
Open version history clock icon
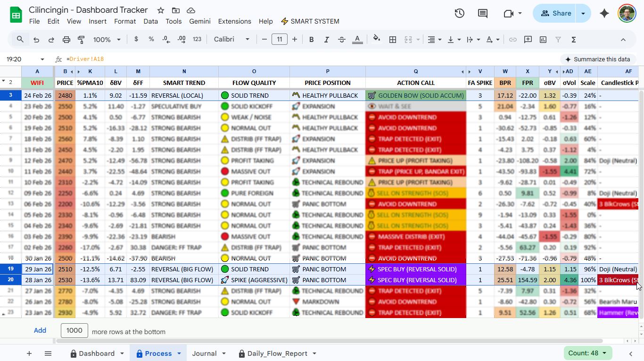coord(459,14)
